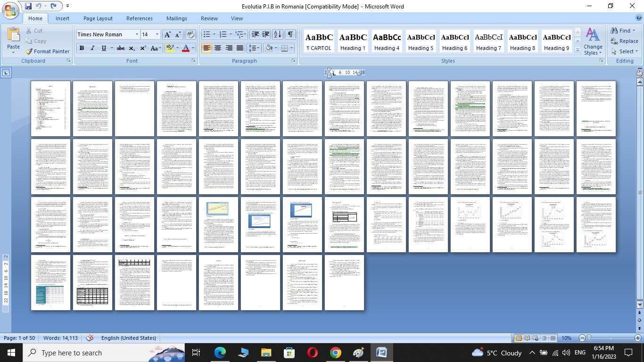
Task: Click the Clear Formatting icon
Action: pos(190,34)
